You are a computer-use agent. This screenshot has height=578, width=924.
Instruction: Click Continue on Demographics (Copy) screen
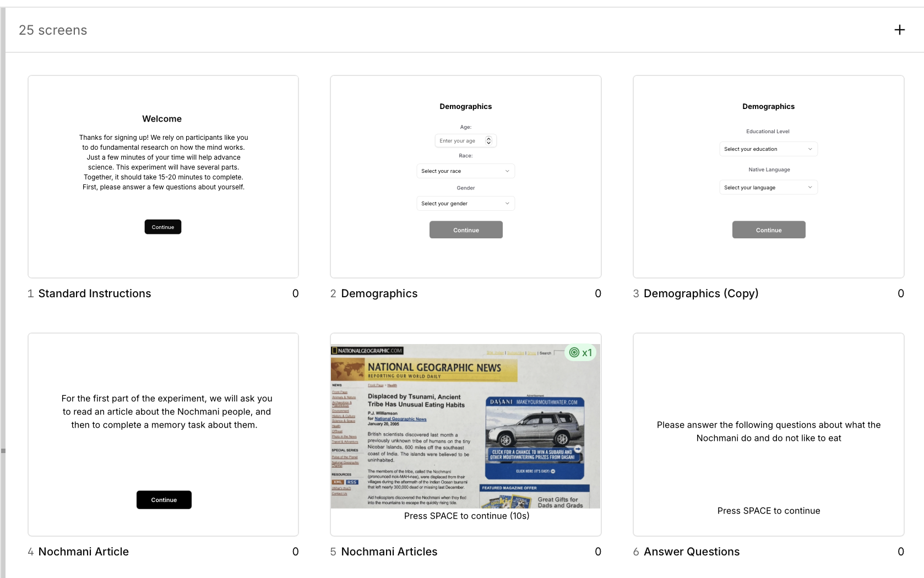pyautogui.click(x=768, y=230)
